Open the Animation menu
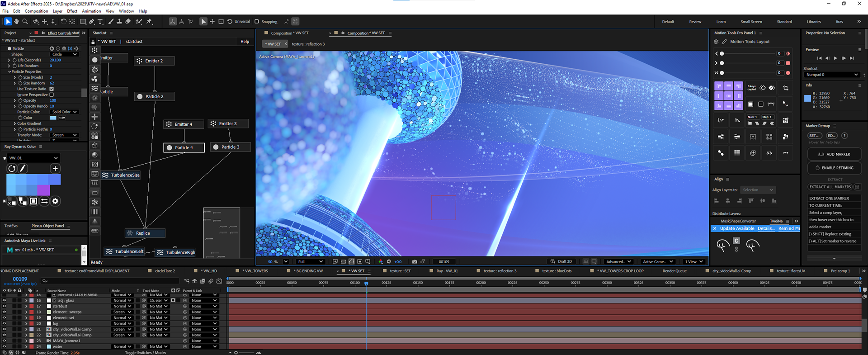Viewport: 868px width, 355px height. (x=91, y=11)
